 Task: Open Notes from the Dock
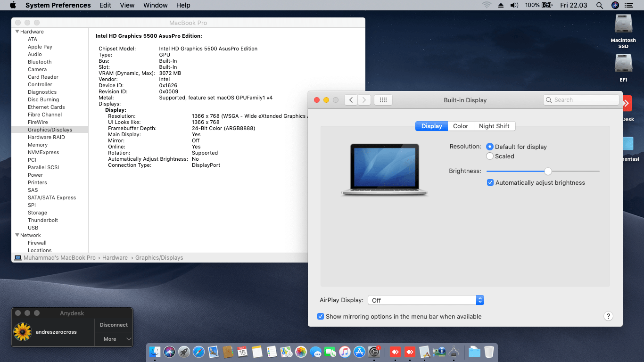(257, 352)
